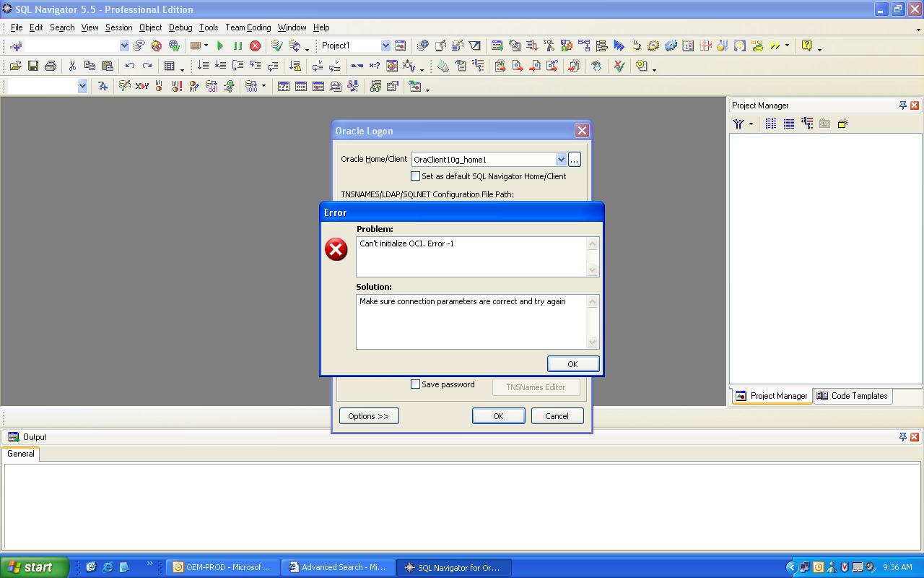Click the Java coffee cup toolbar icon
The image size is (924, 578).
coord(636,46)
